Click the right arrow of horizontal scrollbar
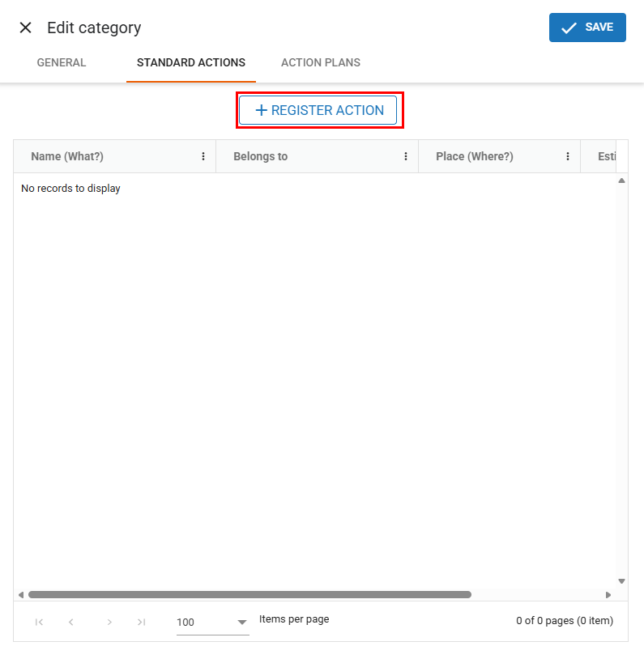 [608, 594]
